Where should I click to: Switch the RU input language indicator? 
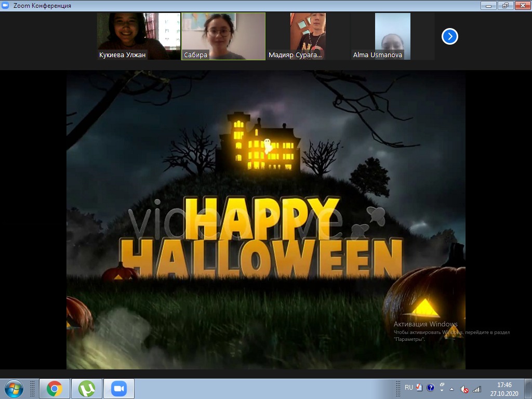pyautogui.click(x=409, y=388)
